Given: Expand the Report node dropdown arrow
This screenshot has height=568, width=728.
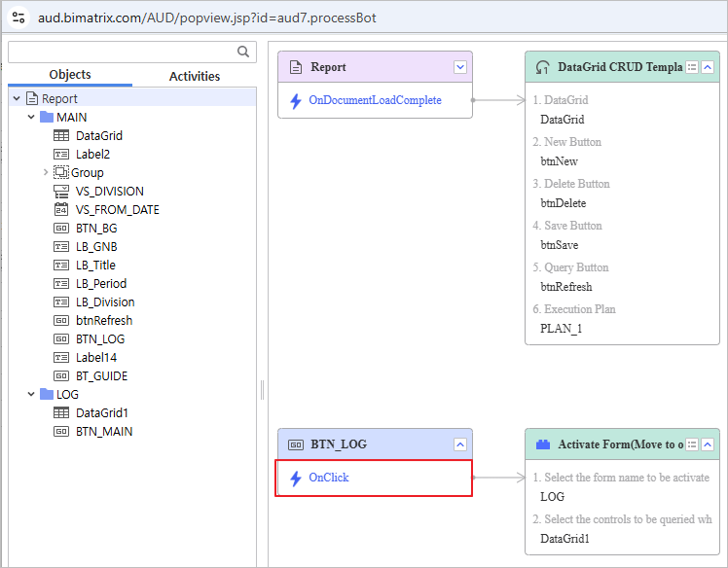Looking at the screenshot, I should 460,67.
